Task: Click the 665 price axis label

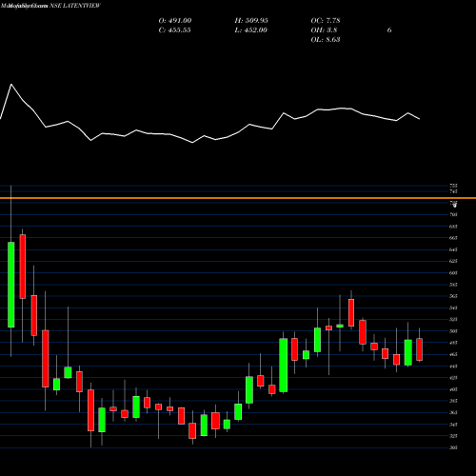Action: (x=453, y=238)
